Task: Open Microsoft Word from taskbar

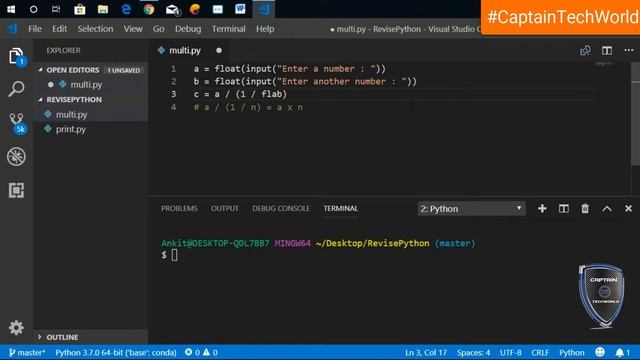Action: tap(240, 9)
